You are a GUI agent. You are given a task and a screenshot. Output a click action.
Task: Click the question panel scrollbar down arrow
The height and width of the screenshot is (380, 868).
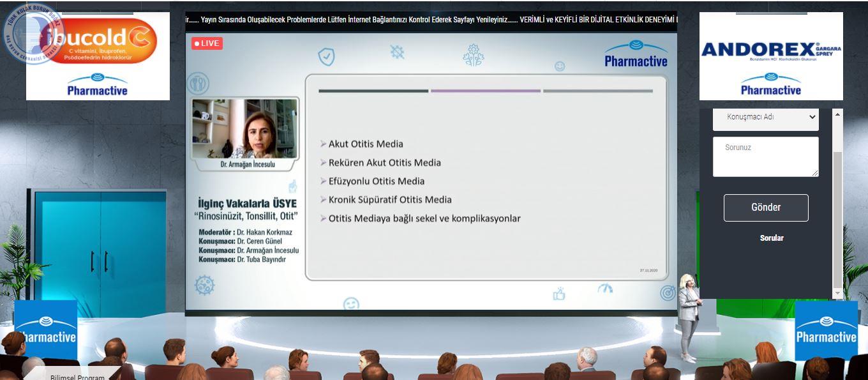coord(838,294)
